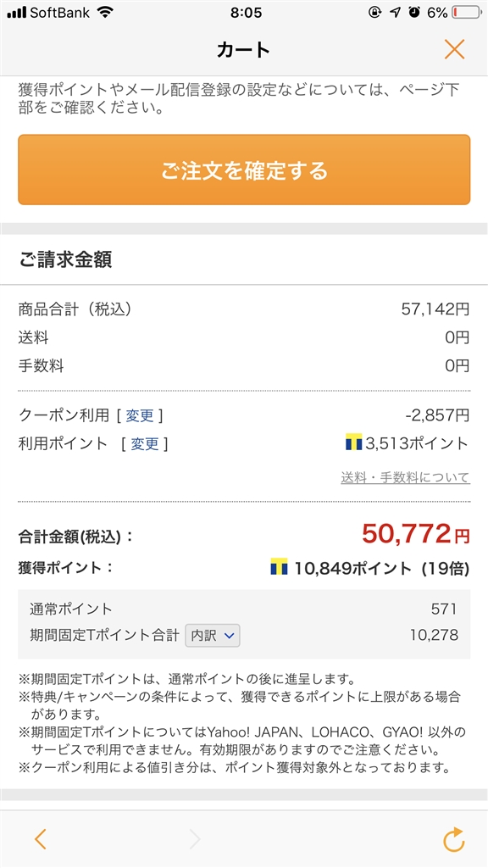Tap the rotation lock status icon

click(375, 12)
